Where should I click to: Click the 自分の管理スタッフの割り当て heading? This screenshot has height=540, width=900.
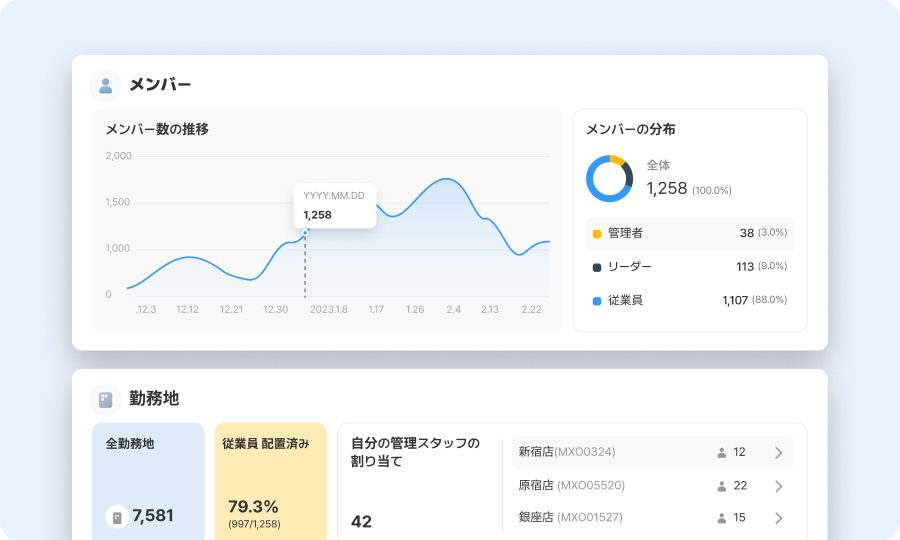coord(415,452)
